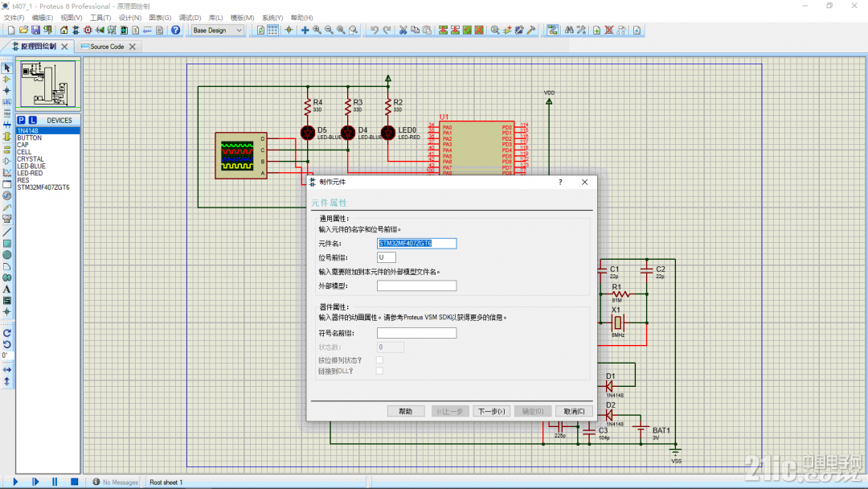The width and height of the screenshot is (868, 489).
Task: Click the stop simulation button
Action: [74, 482]
